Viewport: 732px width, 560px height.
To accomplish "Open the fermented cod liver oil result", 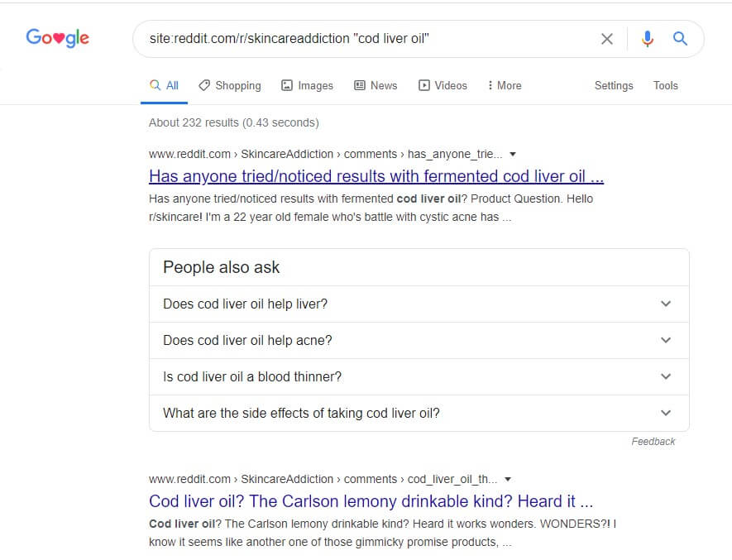I will (376, 176).
